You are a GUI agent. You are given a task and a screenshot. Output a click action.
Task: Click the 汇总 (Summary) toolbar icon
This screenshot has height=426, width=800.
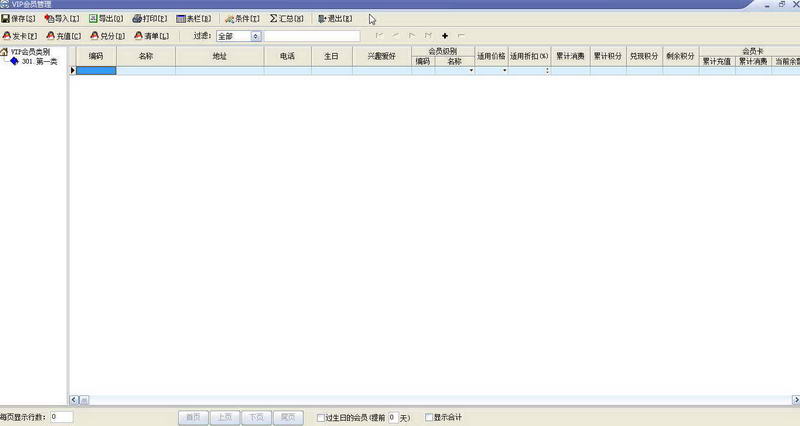click(286, 19)
